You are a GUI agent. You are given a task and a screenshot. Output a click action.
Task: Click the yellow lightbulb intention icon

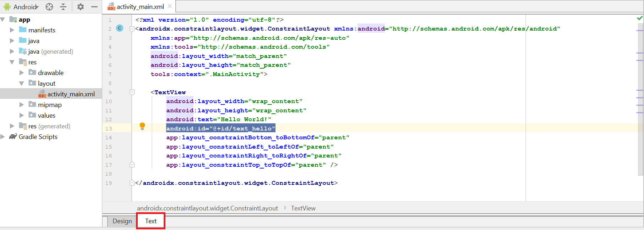142,126
